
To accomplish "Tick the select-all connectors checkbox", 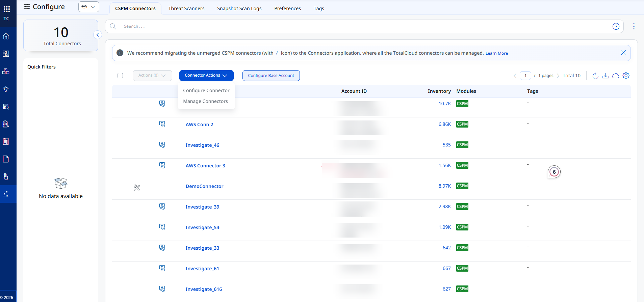I will (x=120, y=76).
